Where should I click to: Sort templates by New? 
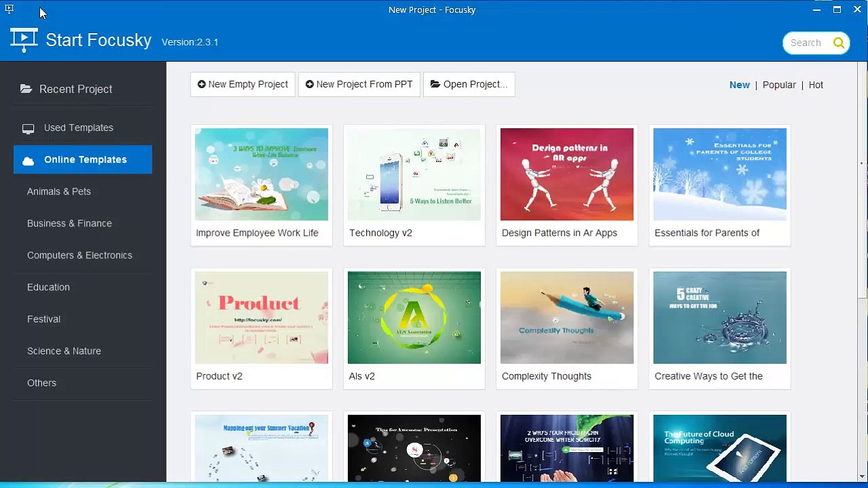tap(739, 85)
